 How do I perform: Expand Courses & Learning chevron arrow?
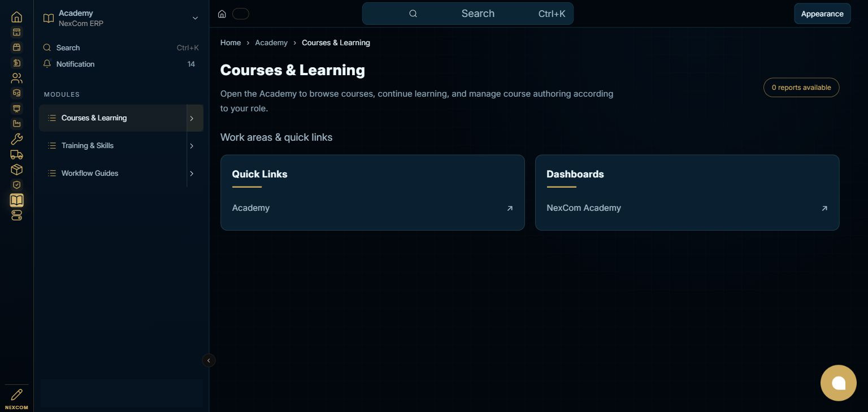[x=192, y=118]
